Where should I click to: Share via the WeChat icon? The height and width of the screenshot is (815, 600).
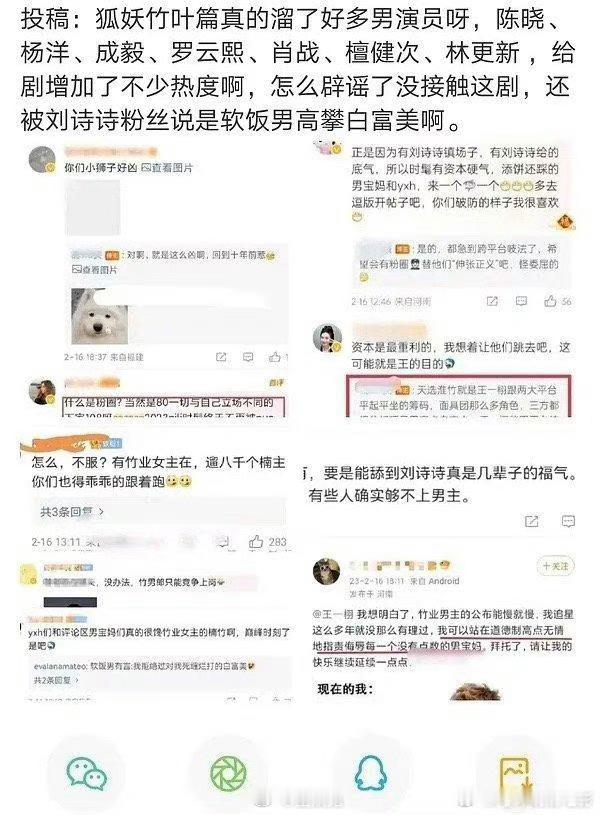pos(86,773)
